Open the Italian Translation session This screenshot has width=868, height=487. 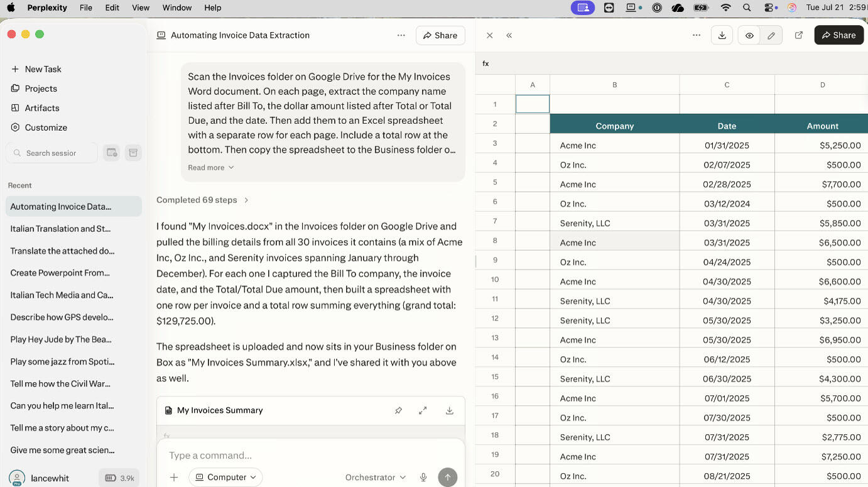73,229
